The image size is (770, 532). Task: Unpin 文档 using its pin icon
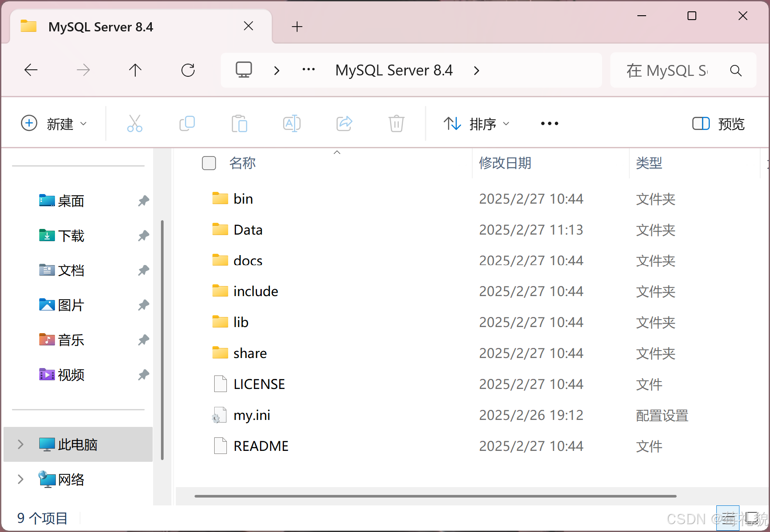point(144,270)
